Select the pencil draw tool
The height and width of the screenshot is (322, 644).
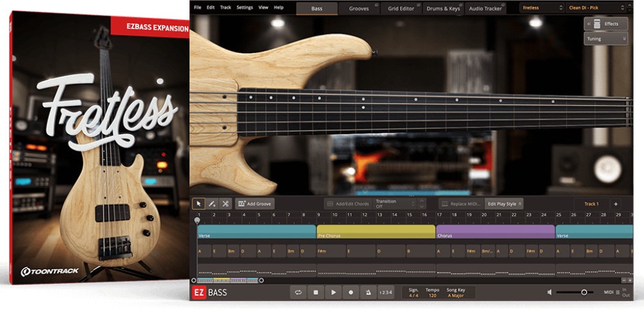213,204
